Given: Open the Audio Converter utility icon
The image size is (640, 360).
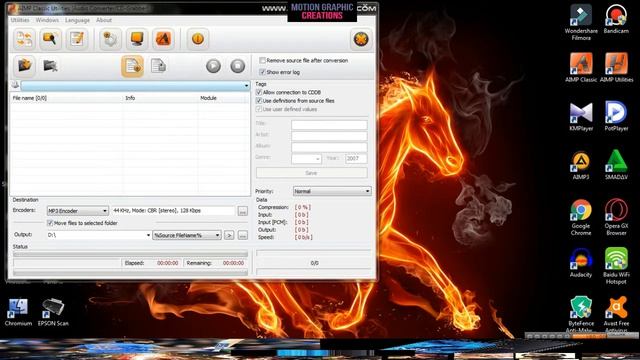Looking at the screenshot, I should (x=24, y=39).
